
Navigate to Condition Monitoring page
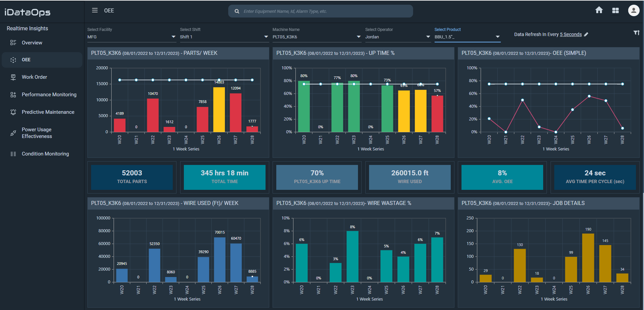click(45, 154)
